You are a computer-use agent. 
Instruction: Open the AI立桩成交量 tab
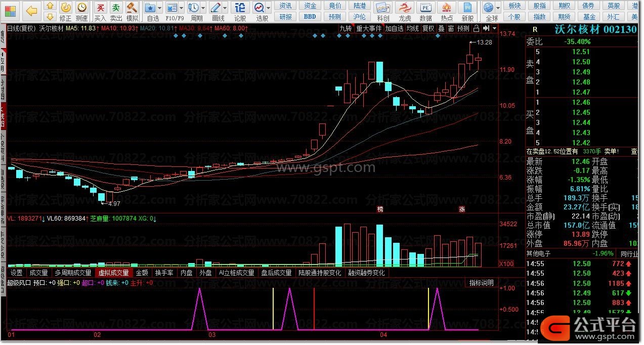point(236,273)
